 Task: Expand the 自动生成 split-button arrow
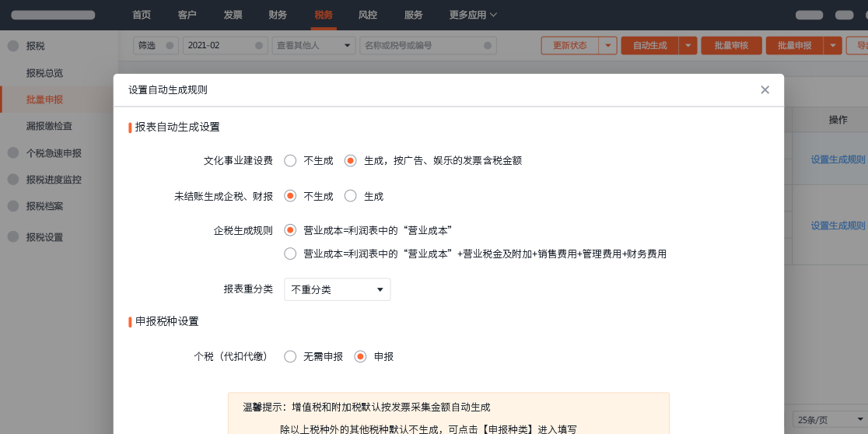[x=688, y=46]
